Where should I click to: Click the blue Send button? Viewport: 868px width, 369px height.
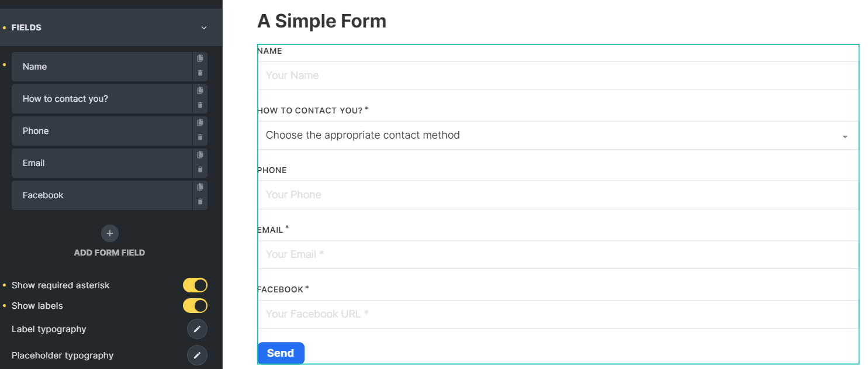281,353
